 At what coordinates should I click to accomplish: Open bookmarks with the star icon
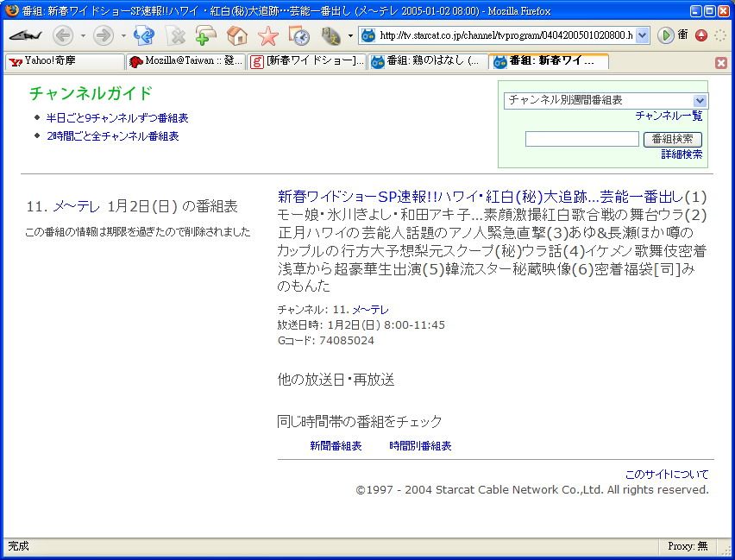tap(268, 35)
